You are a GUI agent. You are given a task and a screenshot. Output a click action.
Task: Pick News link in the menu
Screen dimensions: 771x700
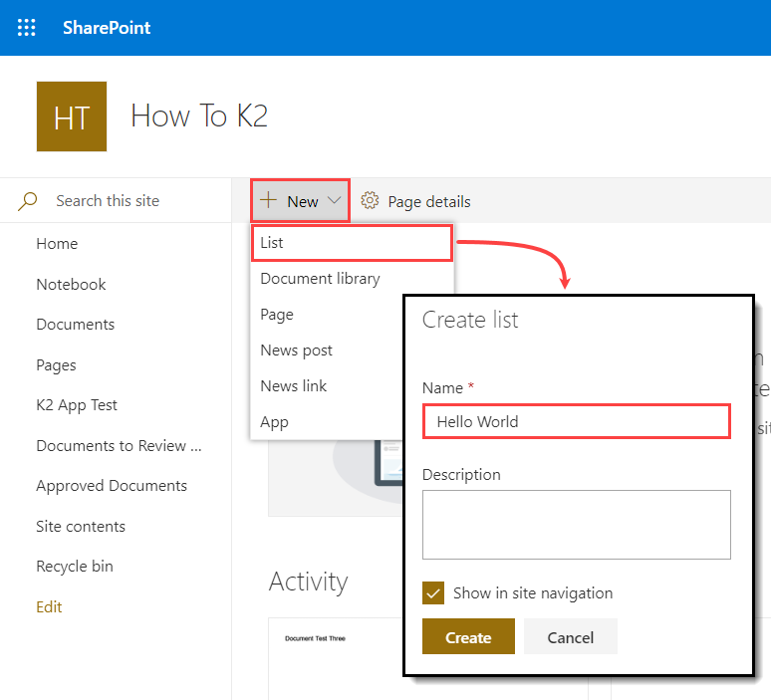click(x=294, y=386)
